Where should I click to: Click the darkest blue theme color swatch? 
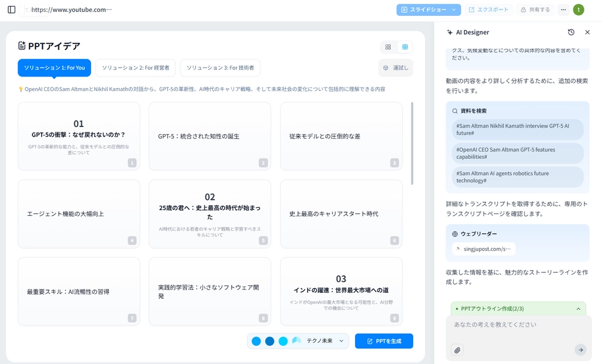[270, 341]
